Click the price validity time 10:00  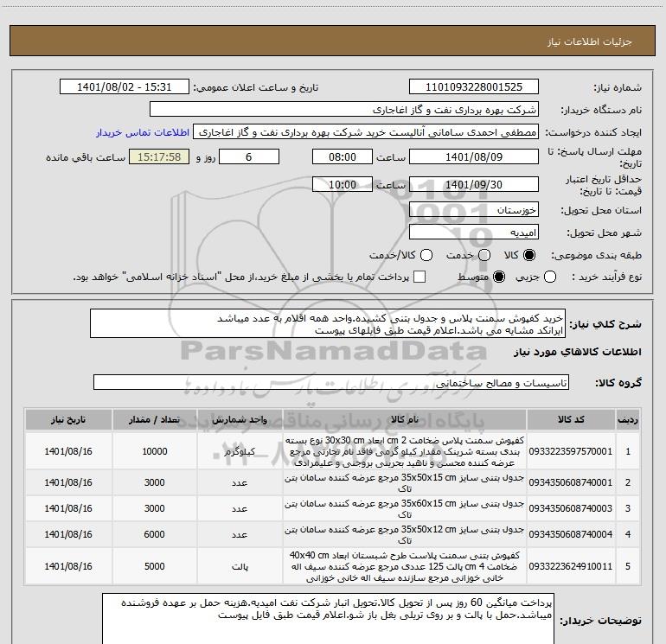coord(343,184)
